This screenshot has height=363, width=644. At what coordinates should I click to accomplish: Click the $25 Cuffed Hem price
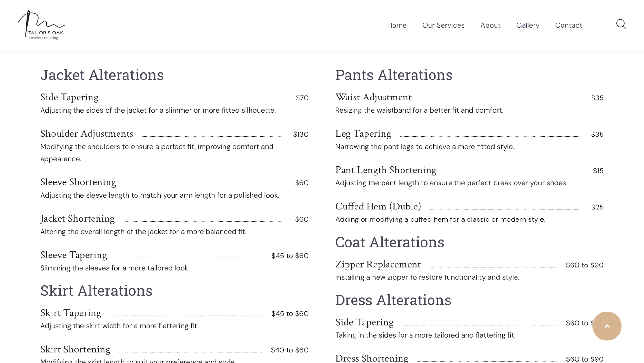(x=597, y=207)
